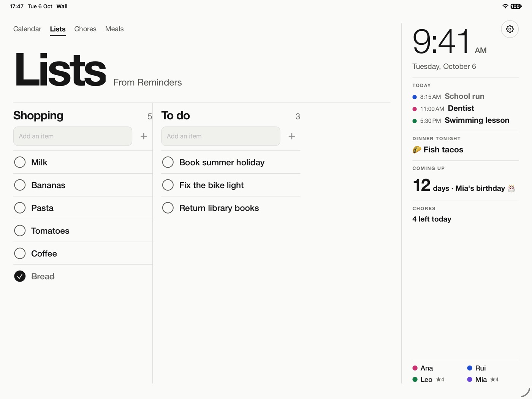Screen dimensions: 532x399
Task: Focus the To do add item field
Action: 221,136
